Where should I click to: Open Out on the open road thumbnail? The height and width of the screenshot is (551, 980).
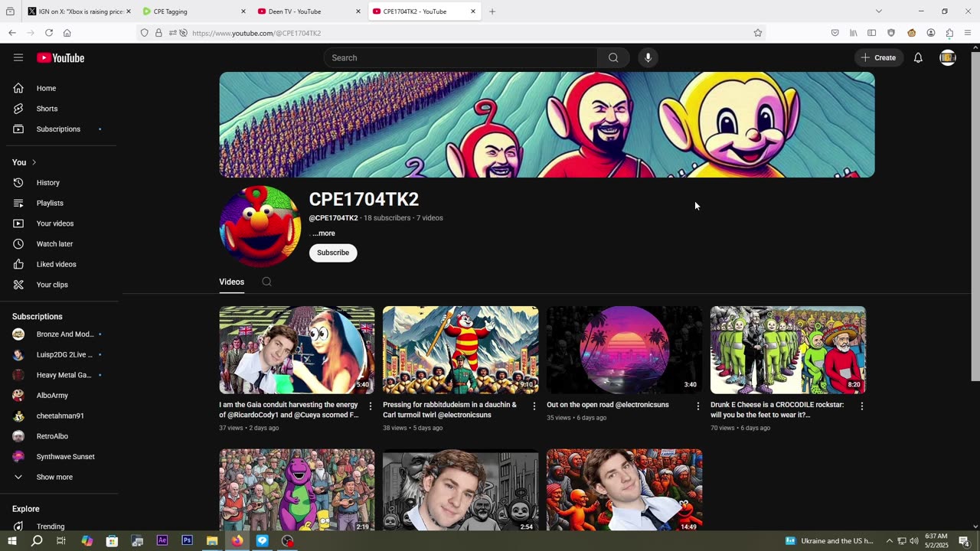[624, 350]
